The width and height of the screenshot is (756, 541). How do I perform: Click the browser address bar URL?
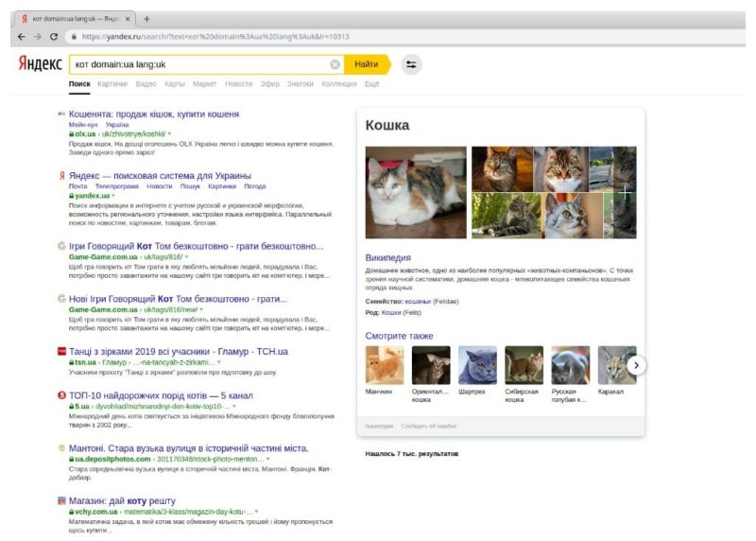coord(215,37)
